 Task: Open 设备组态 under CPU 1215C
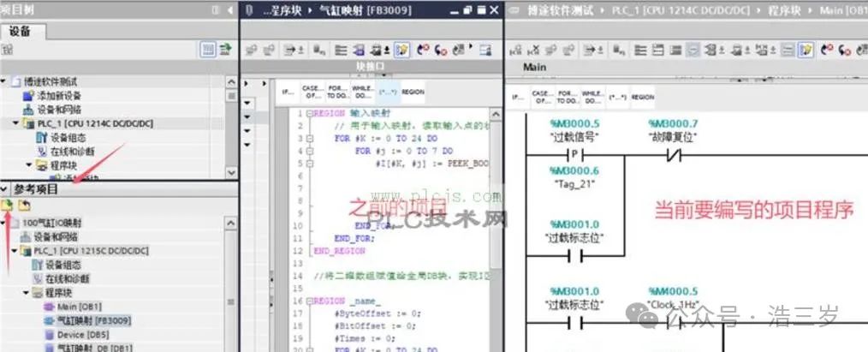point(62,265)
